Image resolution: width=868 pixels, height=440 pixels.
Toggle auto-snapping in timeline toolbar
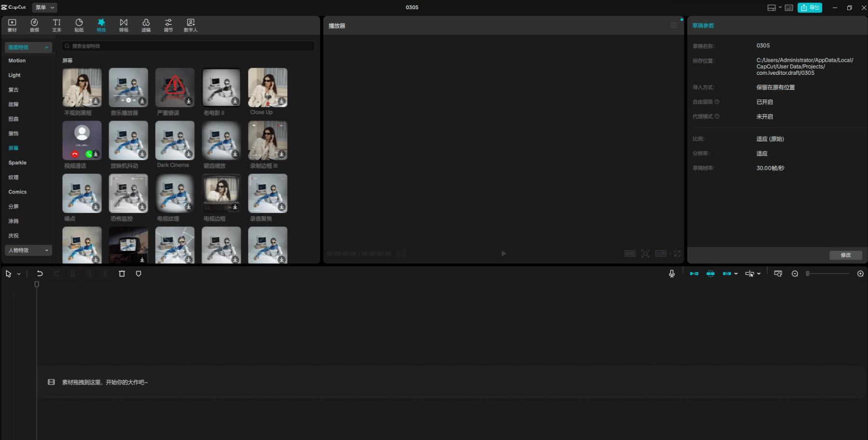(x=710, y=274)
